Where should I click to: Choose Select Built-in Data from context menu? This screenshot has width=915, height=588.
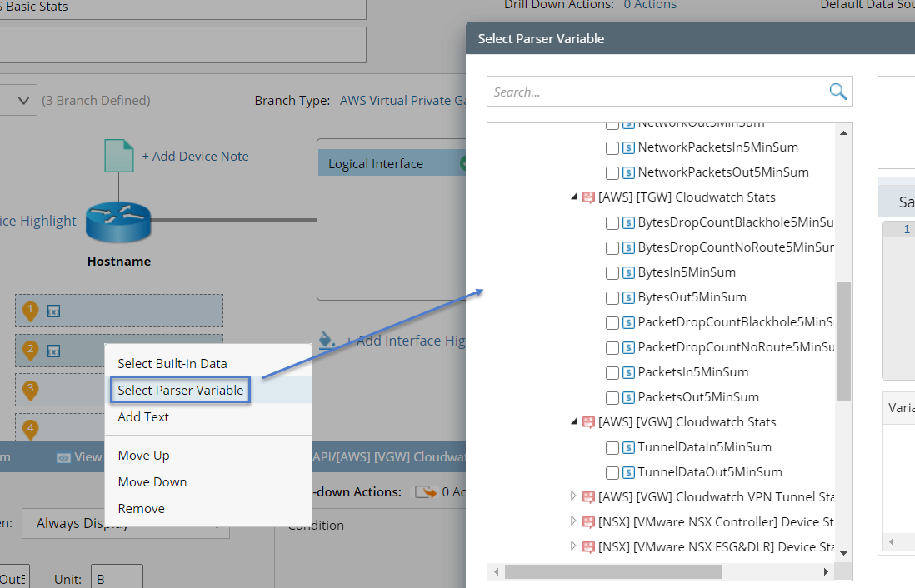click(x=172, y=363)
